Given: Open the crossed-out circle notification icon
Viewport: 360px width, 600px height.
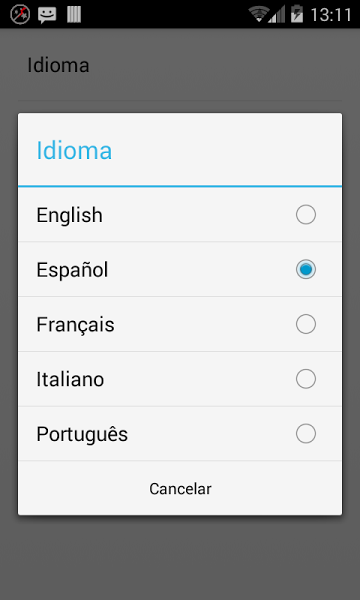Looking at the screenshot, I should point(20,15).
